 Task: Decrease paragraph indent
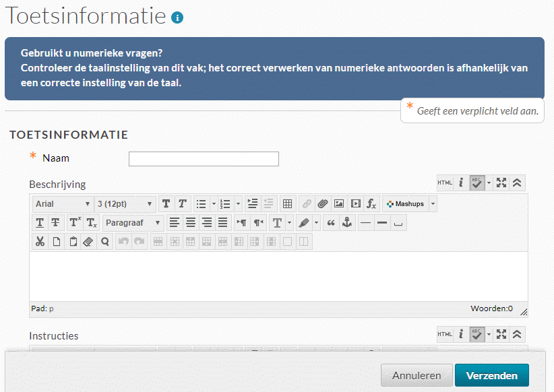coord(268,204)
